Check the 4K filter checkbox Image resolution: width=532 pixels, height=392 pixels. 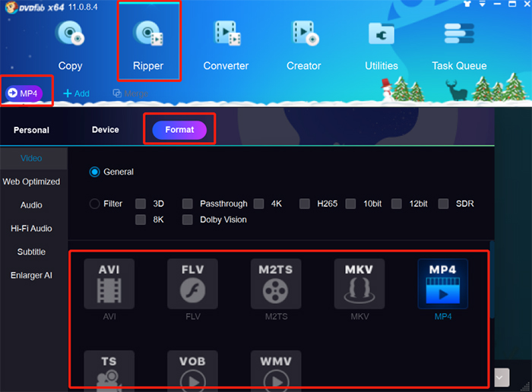click(259, 204)
